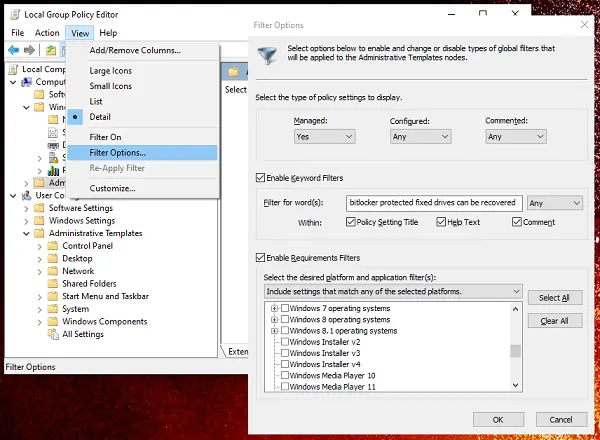Click OK in Filter Options dialog

pos(498,420)
